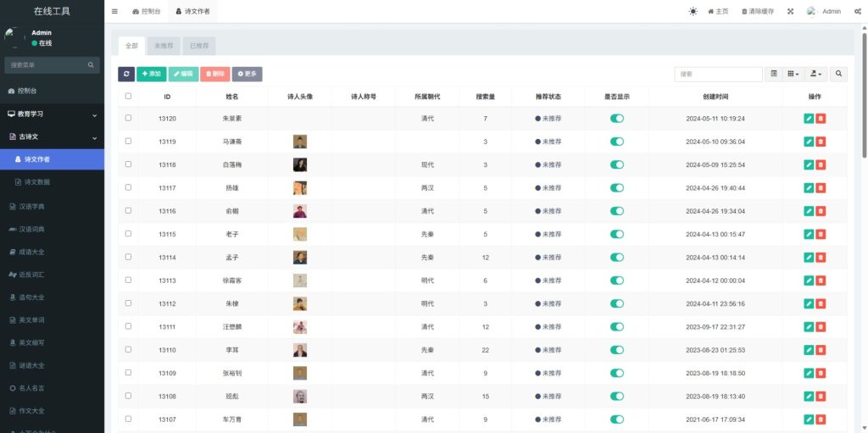Viewport: 868px width, 433px height.
Task: Toggle the light/dark theme sun icon
Action: pos(693,12)
